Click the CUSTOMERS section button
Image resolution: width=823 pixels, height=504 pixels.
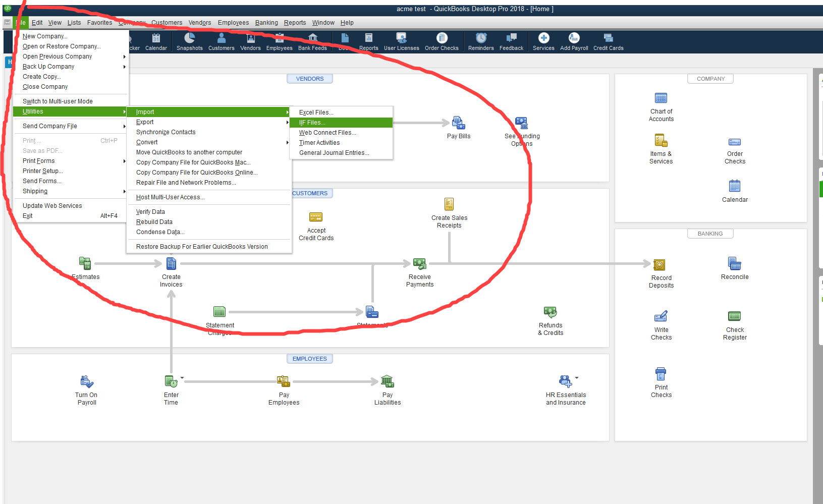pyautogui.click(x=310, y=193)
